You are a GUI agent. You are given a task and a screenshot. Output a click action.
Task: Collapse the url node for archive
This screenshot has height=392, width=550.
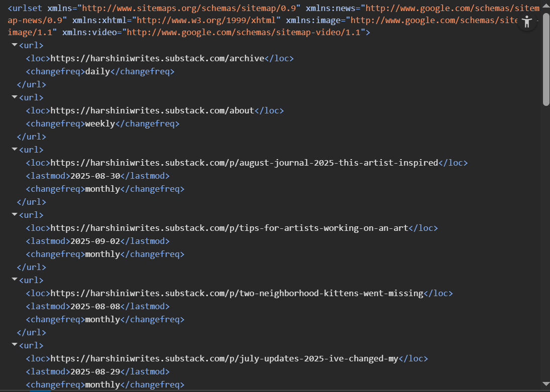pyautogui.click(x=15, y=45)
